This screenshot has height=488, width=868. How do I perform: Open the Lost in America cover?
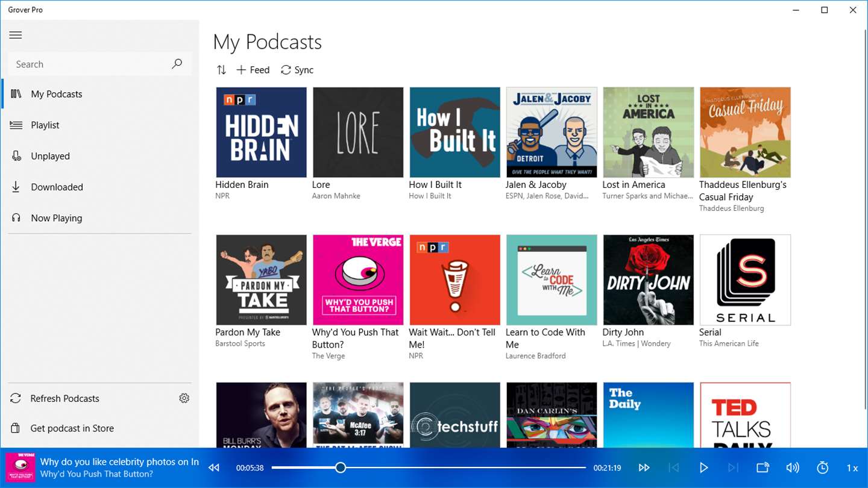(x=649, y=133)
